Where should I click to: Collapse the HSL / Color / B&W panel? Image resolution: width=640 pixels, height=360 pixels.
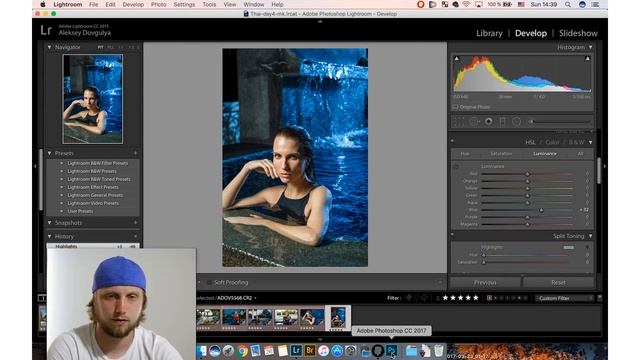click(590, 142)
